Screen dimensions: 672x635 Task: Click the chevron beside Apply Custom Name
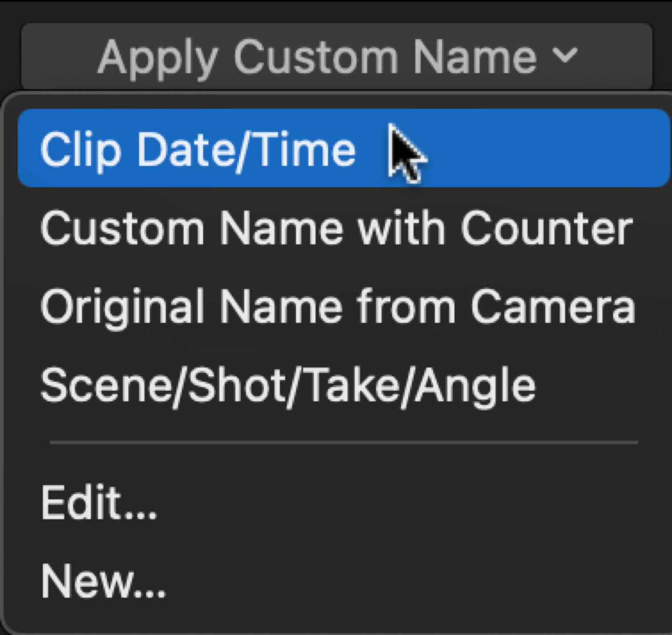tap(564, 56)
